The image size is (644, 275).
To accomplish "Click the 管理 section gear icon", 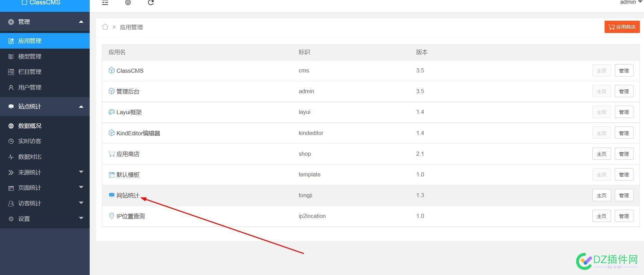I will (11, 22).
